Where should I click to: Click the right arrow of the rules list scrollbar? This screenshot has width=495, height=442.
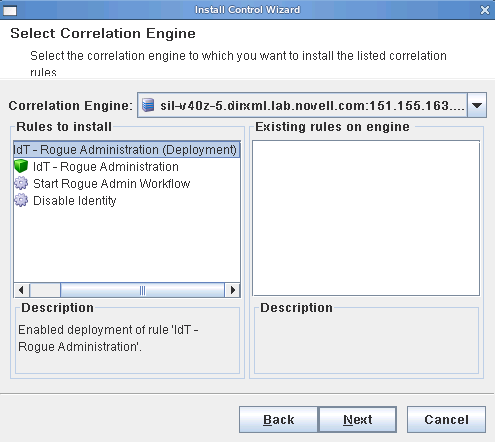click(x=232, y=290)
